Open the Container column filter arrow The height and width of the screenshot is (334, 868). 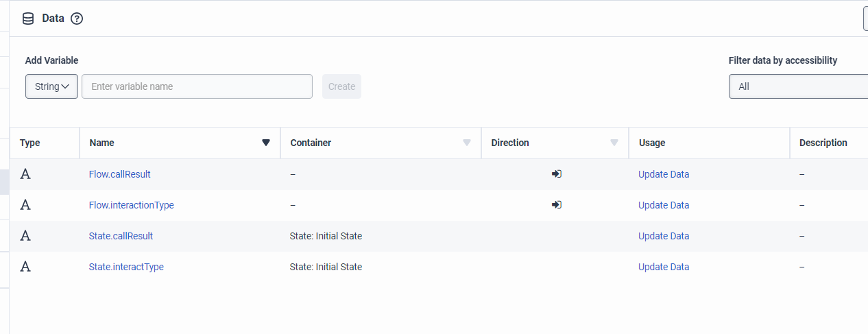[467, 143]
